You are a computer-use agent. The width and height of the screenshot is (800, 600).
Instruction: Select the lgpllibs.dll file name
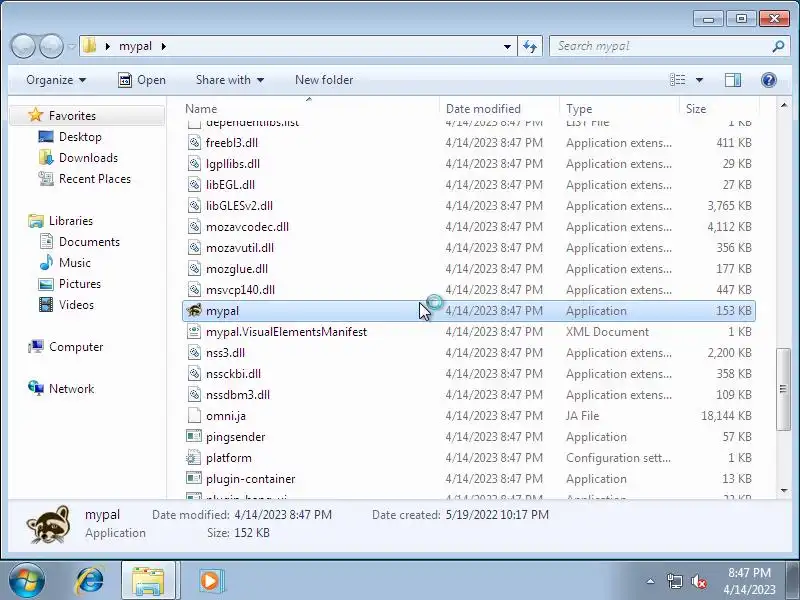coord(233,163)
